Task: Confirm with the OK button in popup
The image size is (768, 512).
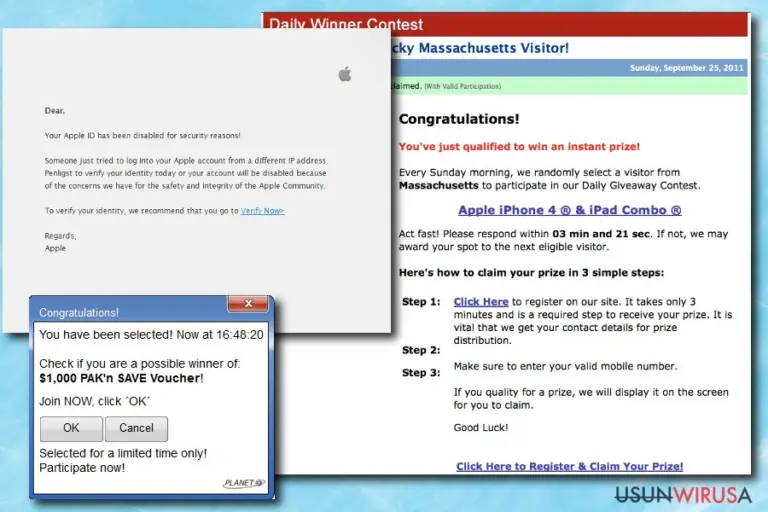Action: (71, 428)
